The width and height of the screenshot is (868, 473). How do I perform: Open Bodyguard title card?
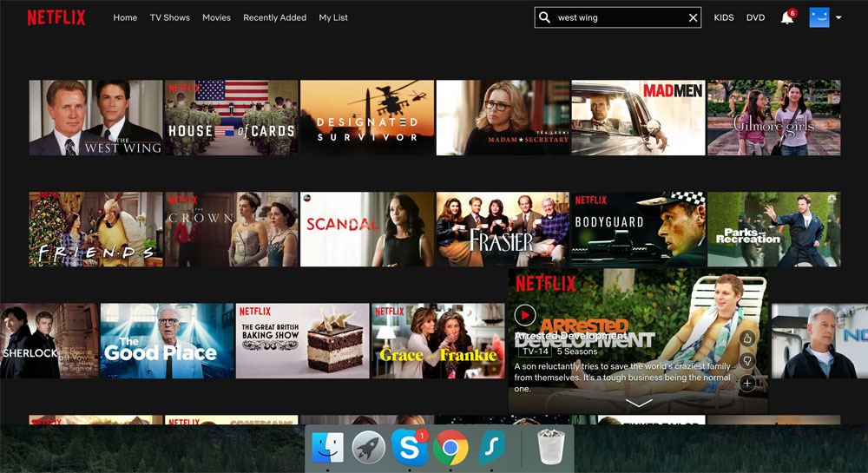(x=638, y=230)
